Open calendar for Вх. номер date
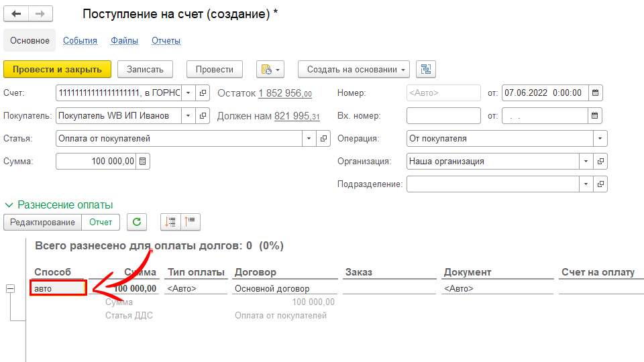Image resolution: width=644 pixels, height=362 pixels. point(595,116)
